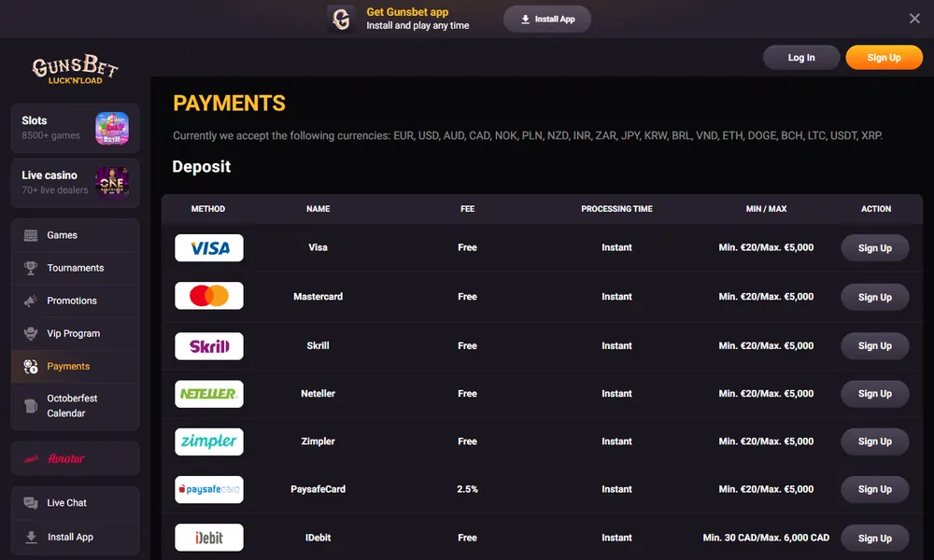Viewport: 934px width, 560px height.
Task: Open Octoberfest Calendar link
Action: coord(75,406)
